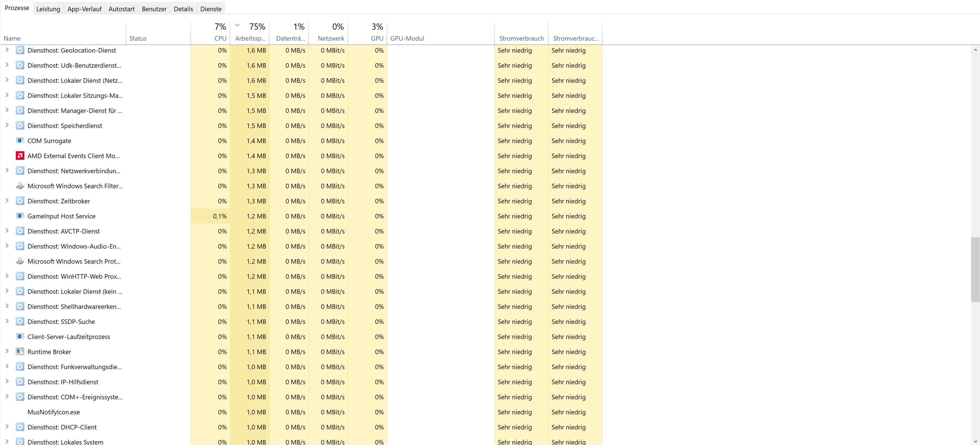Viewport: 980px width, 445px height.
Task: Expand the Runtime Broker process tree
Action: click(7, 351)
